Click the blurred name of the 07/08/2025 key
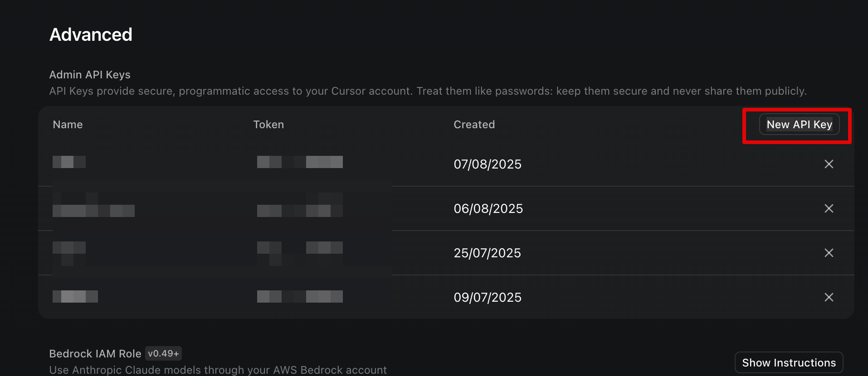The width and height of the screenshot is (868, 376). pyautogui.click(x=69, y=162)
